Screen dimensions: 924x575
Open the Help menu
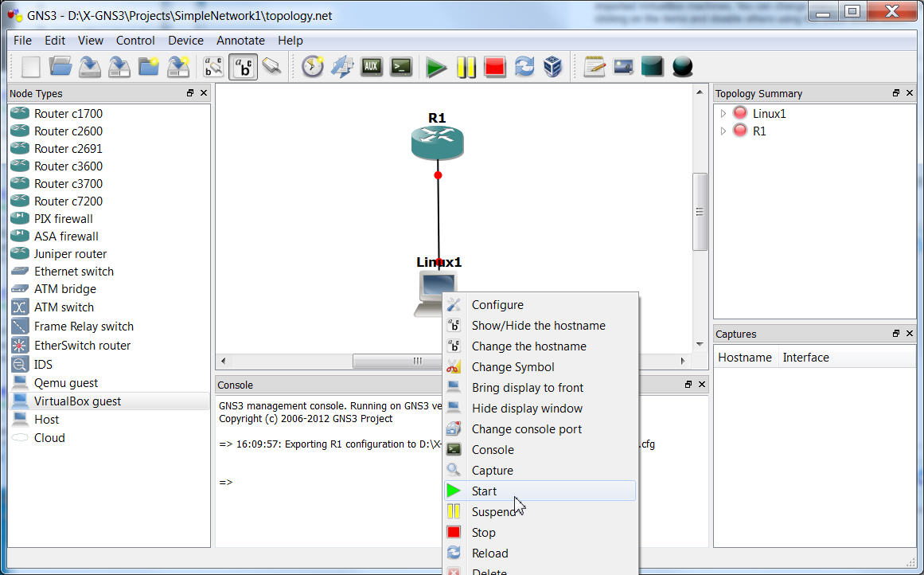pos(290,40)
